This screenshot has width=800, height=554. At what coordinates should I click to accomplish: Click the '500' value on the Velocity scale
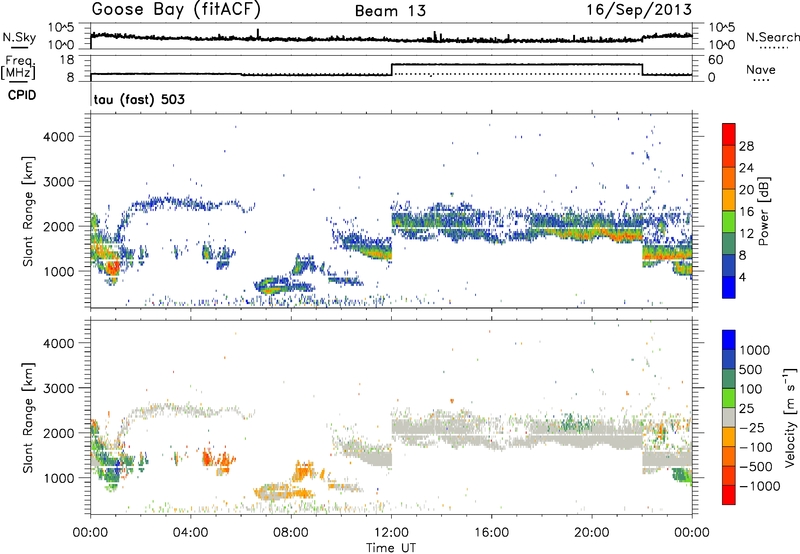(x=751, y=369)
